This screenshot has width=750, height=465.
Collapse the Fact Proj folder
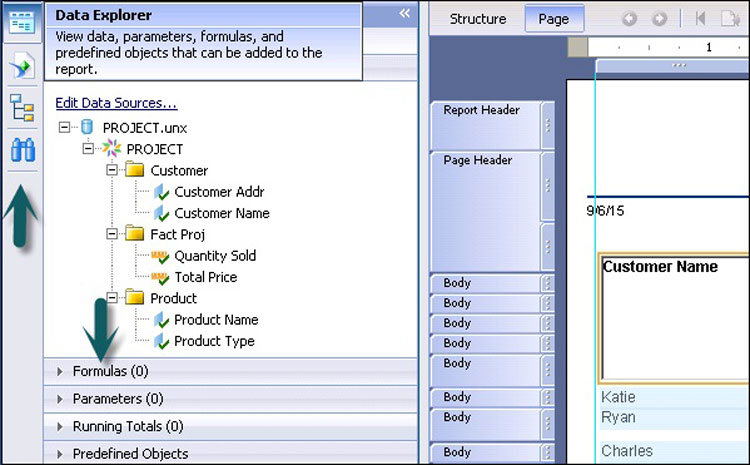[x=112, y=234]
